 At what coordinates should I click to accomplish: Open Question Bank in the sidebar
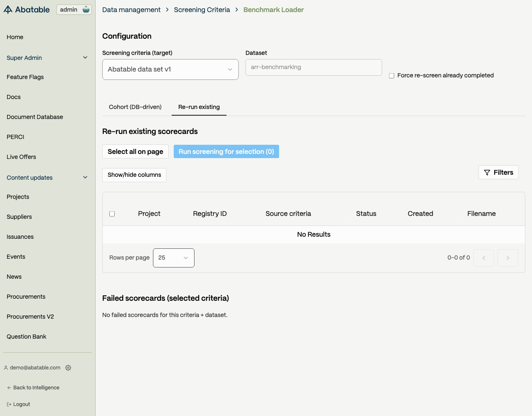26,337
